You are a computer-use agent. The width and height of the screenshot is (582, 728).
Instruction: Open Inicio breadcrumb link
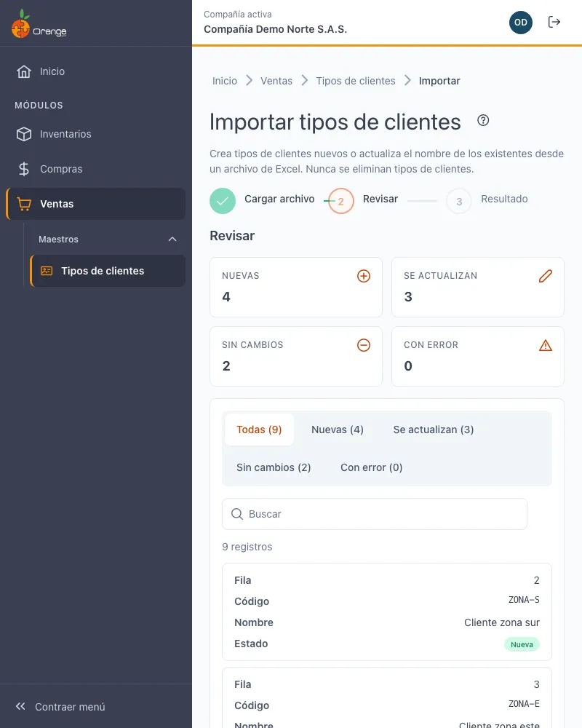(x=225, y=81)
